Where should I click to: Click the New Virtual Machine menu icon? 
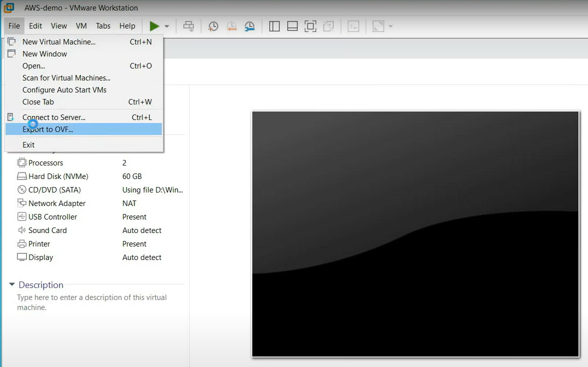tap(11, 41)
